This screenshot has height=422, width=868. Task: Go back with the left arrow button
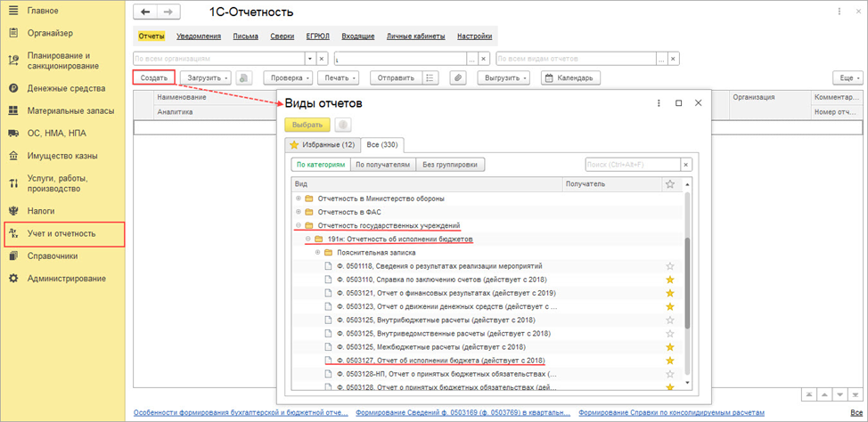(x=146, y=12)
